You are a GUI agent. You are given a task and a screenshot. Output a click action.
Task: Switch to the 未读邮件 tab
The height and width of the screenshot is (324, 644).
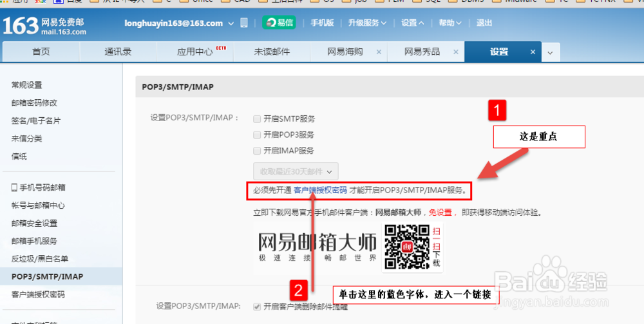tap(272, 52)
